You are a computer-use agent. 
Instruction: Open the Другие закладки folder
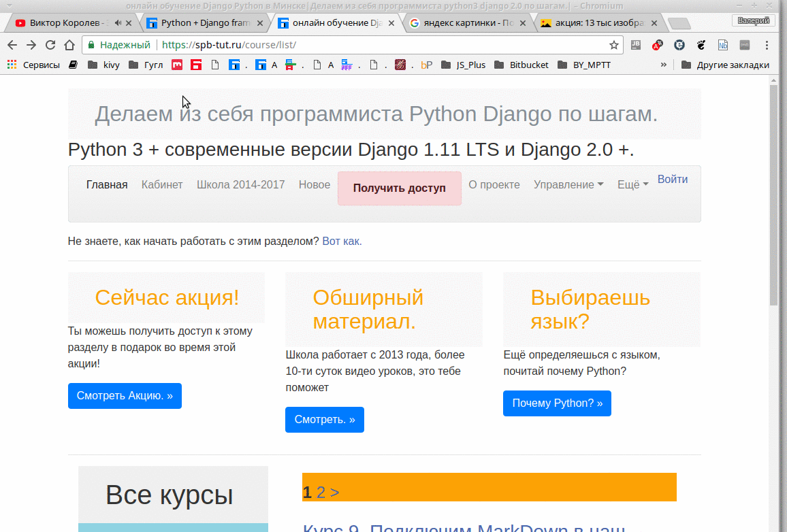pyautogui.click(x=725, y=65)
